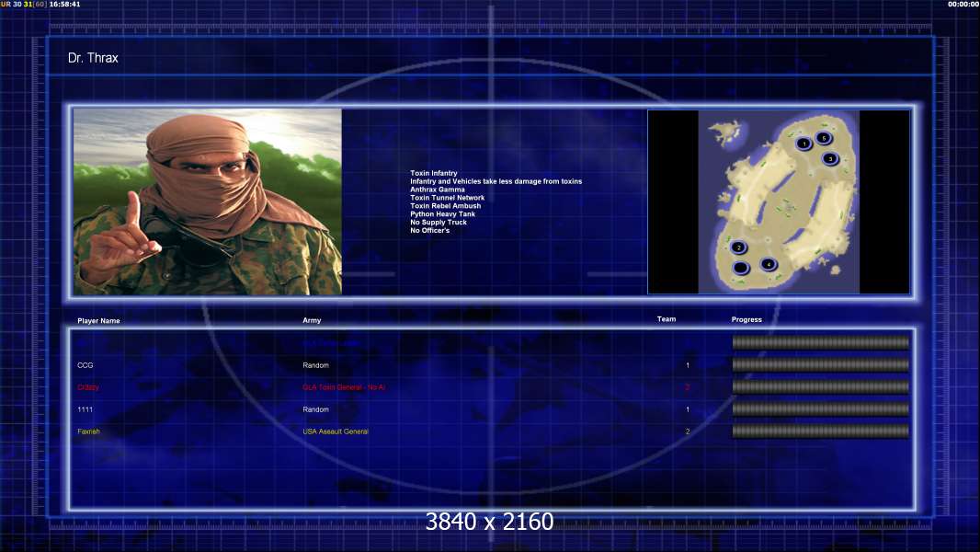Click the Crazzy progress bar
980x552 pixels.
[821, 387]
